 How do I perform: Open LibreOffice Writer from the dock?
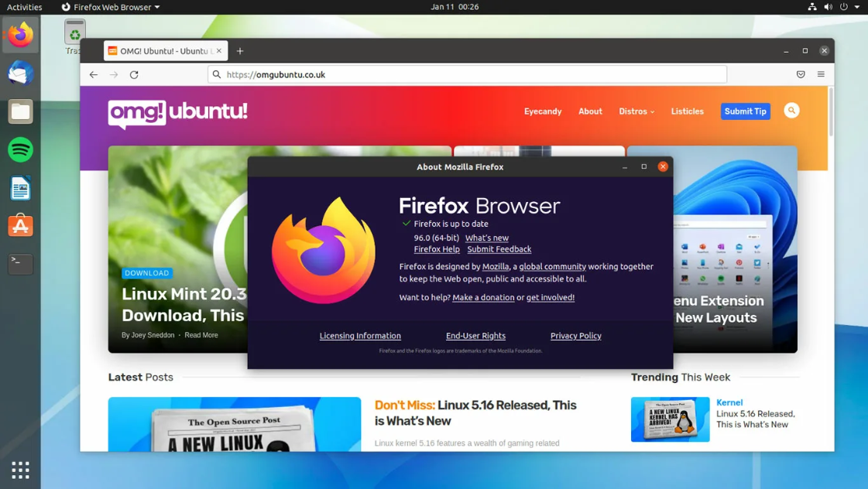click(x=20, y=187)
